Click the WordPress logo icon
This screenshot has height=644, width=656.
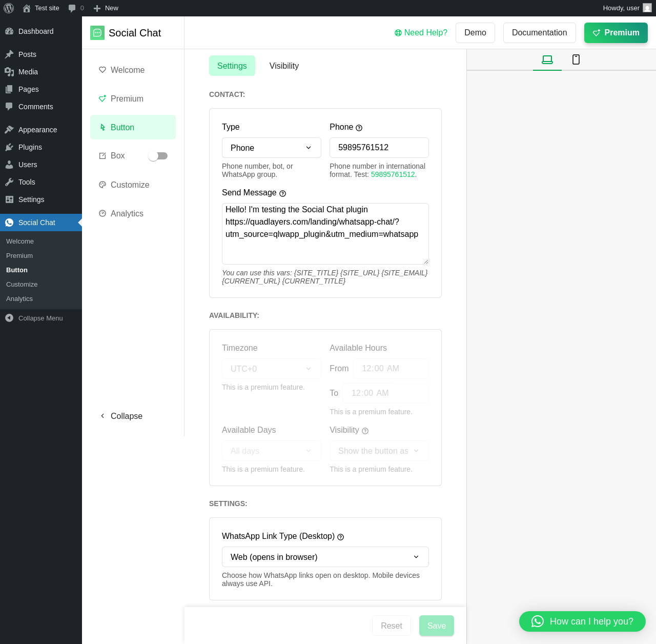coord(9,8)
